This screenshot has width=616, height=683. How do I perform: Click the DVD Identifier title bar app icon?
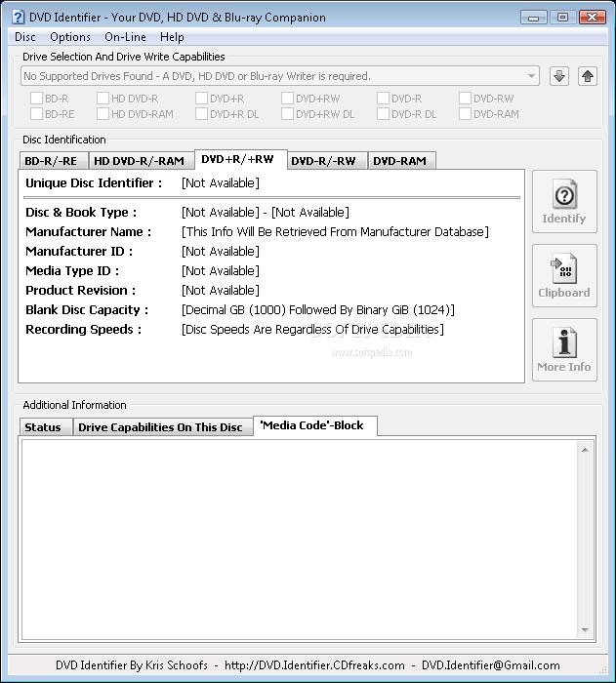pyautogui.click(x=18, y=17)
